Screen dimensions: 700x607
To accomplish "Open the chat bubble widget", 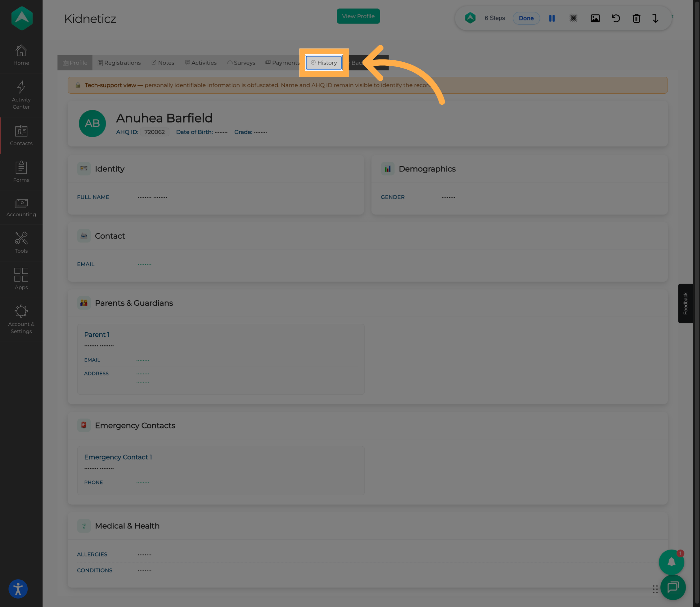I will (673, 587).
